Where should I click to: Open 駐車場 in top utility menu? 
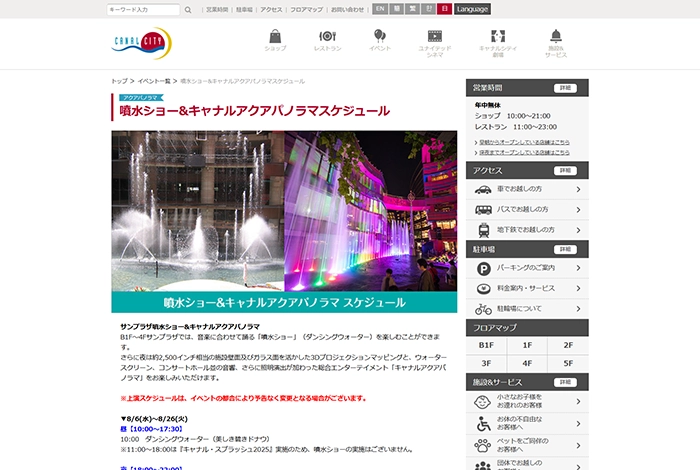244,9
